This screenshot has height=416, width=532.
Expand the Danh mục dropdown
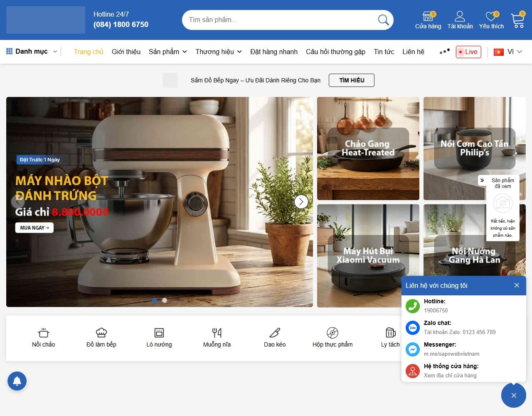[55, 52]
